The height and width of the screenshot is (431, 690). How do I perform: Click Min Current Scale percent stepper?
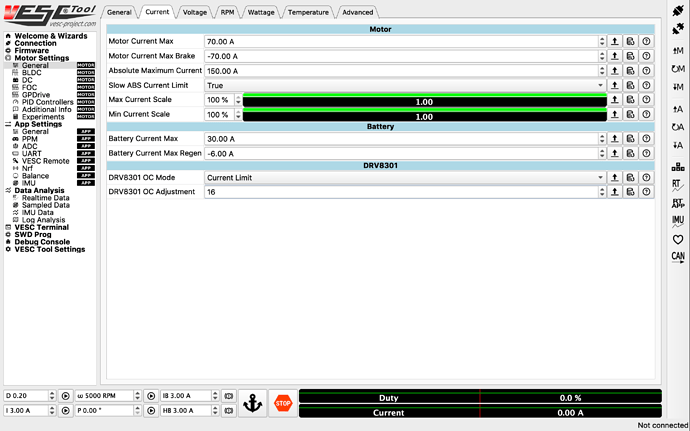coord(238,114)
